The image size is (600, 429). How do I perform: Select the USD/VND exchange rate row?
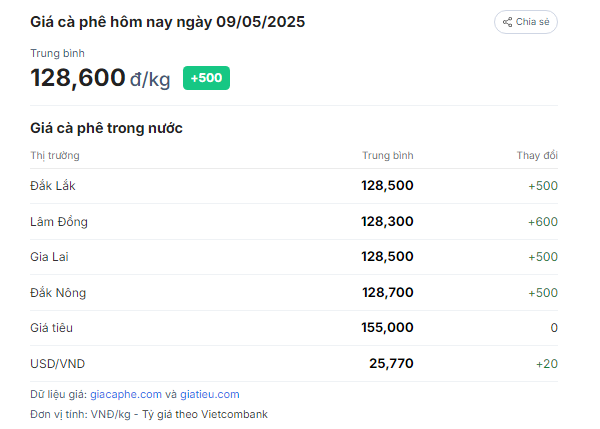click(294, 364)
